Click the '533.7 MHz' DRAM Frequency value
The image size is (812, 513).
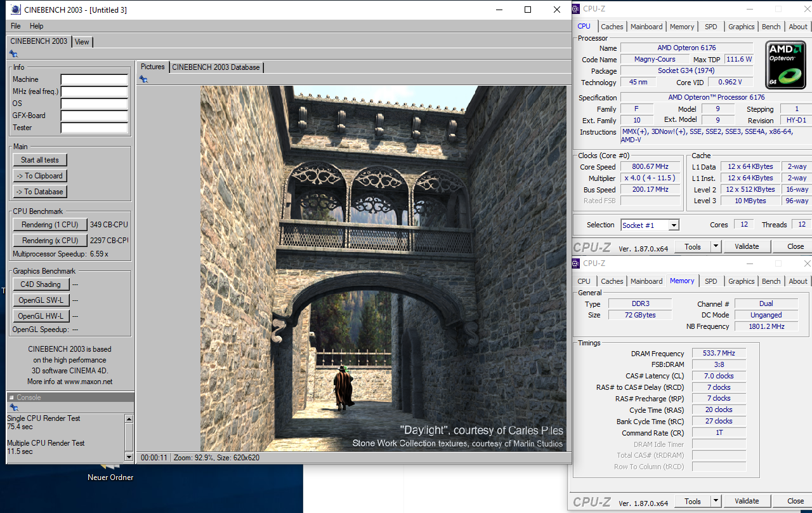(719, 354)
